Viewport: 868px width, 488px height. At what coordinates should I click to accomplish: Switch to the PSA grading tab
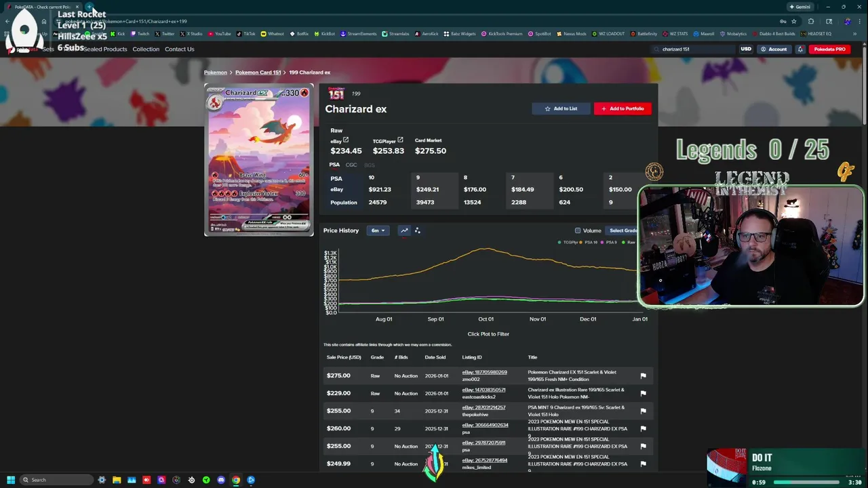334,165
